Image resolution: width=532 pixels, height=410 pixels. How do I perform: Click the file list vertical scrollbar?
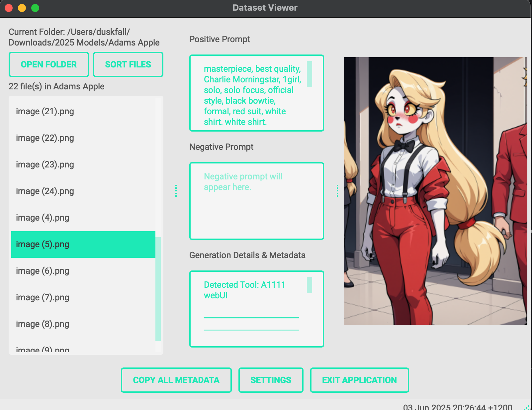(158, 289)
